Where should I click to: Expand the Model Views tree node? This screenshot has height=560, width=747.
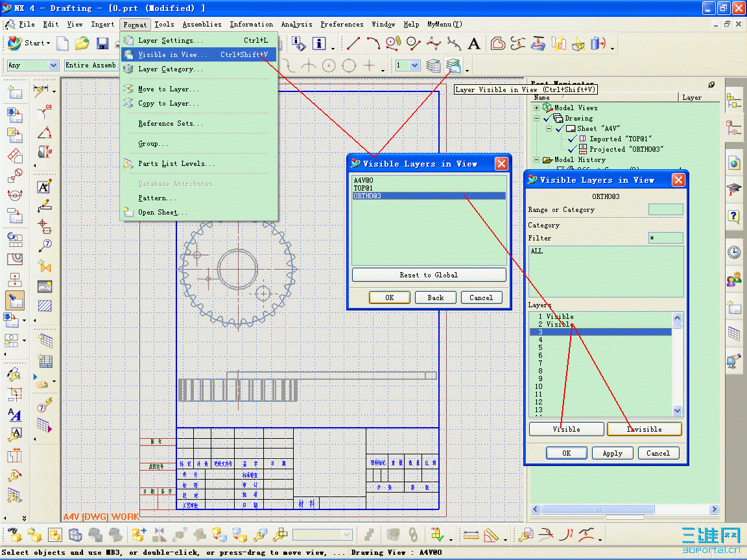[x=537, y=108]
